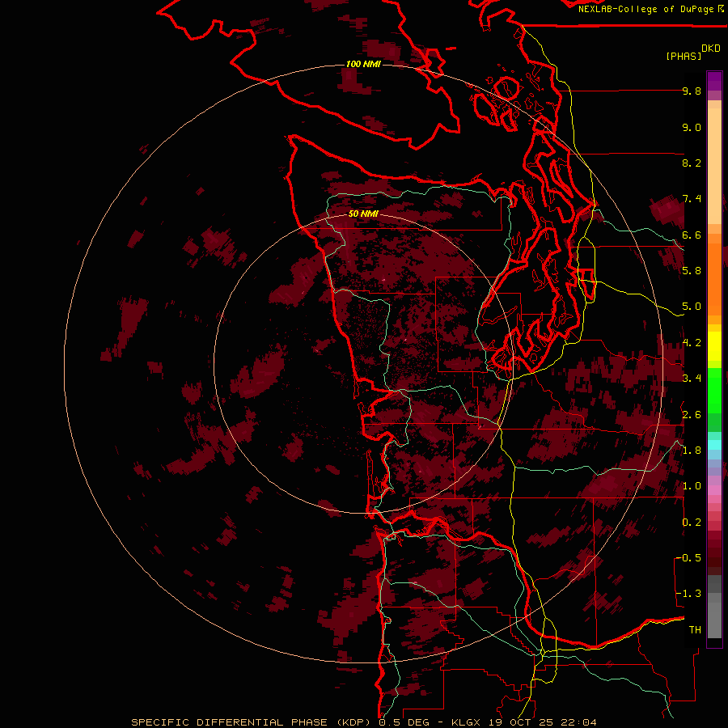The width and height of the screenshot is (728, 728).
Task: Click the -1.3 legend value
Action: click(688, 594)
